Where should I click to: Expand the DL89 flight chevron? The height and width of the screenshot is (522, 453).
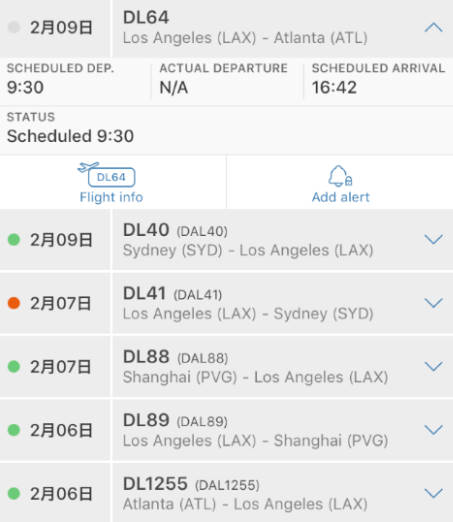pos(433,430)
